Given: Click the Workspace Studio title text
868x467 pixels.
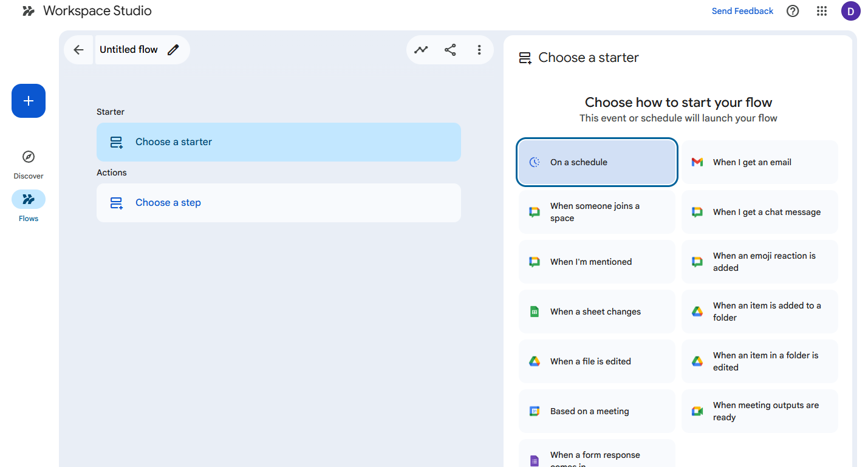Looking at the screenshot, I should (97, 11).
